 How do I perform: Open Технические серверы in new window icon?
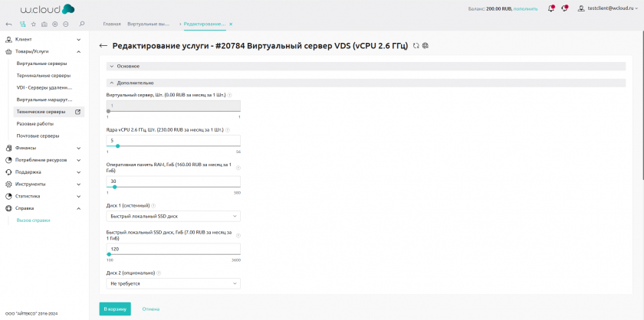77,112
